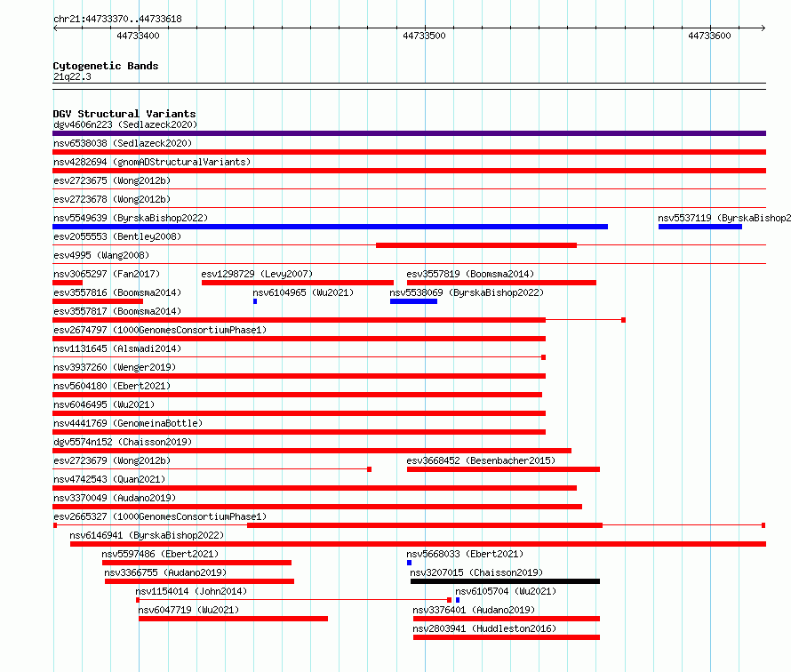Click the red nsv6047719 variant bar
The width and height of the screenshot is (791, 672).
coord(233,619)
